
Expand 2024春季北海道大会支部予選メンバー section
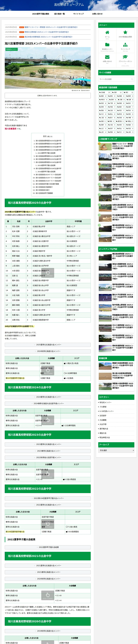48,403
